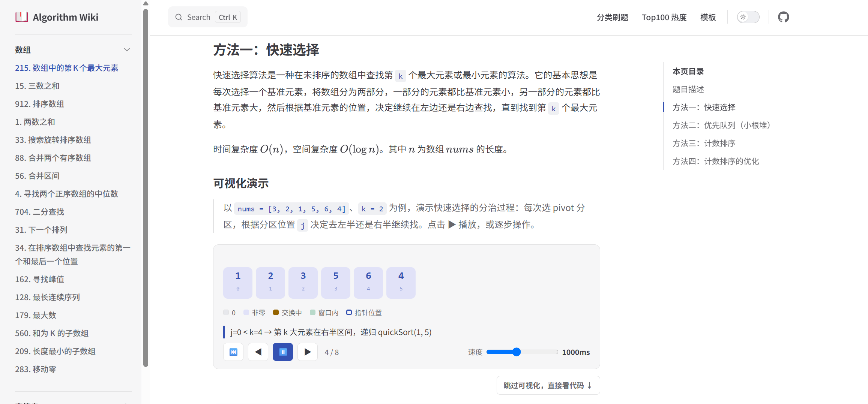Viewport: 868px width, 404px height.
Task: Open sidebar link 283. 移动零
Action: pos(36,369)
